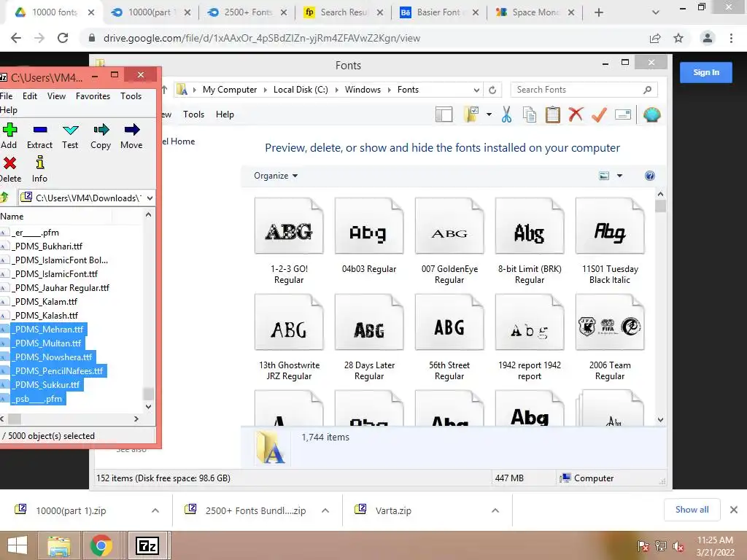The image size is (747, 560).
Task: Select the 1-2-3 GO! Regular font thumbnail
Action: [289, 226]
